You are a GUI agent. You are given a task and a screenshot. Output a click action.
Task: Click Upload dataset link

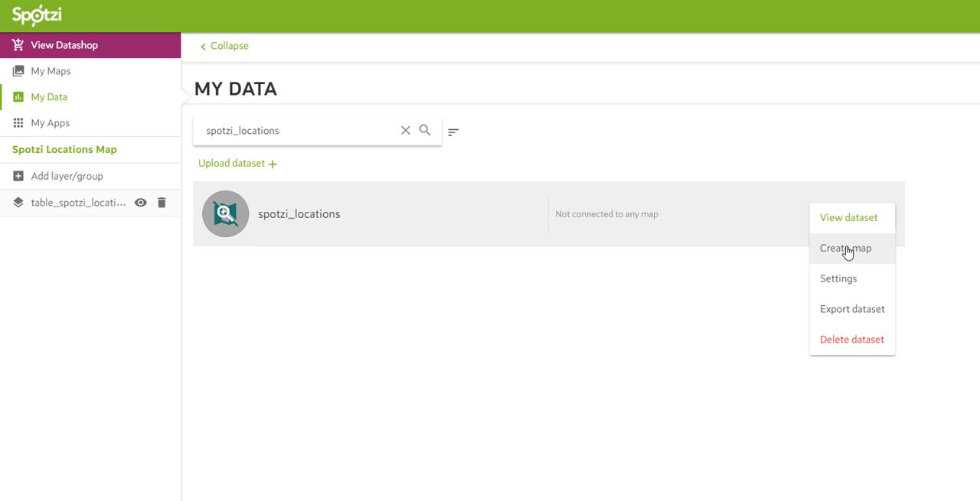click(231, 163)
